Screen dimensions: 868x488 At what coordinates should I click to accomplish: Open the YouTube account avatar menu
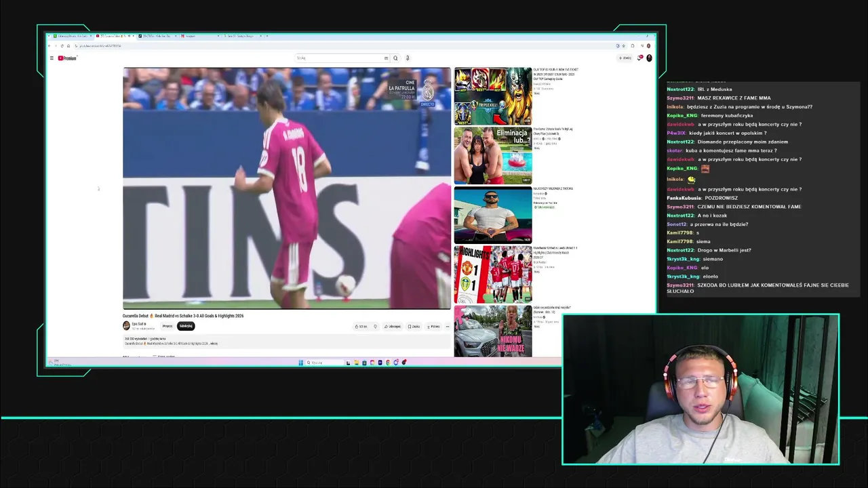pyautogui.click(x=649, y=58)
